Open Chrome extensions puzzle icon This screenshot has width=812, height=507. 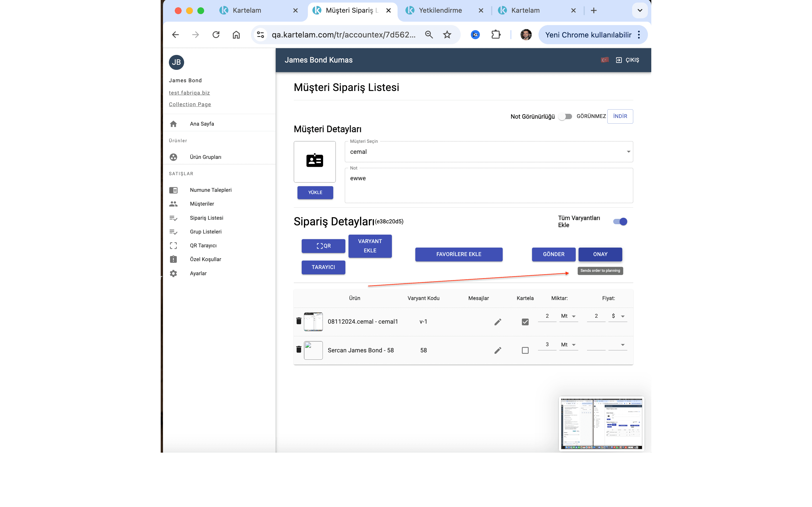[496, 35]
